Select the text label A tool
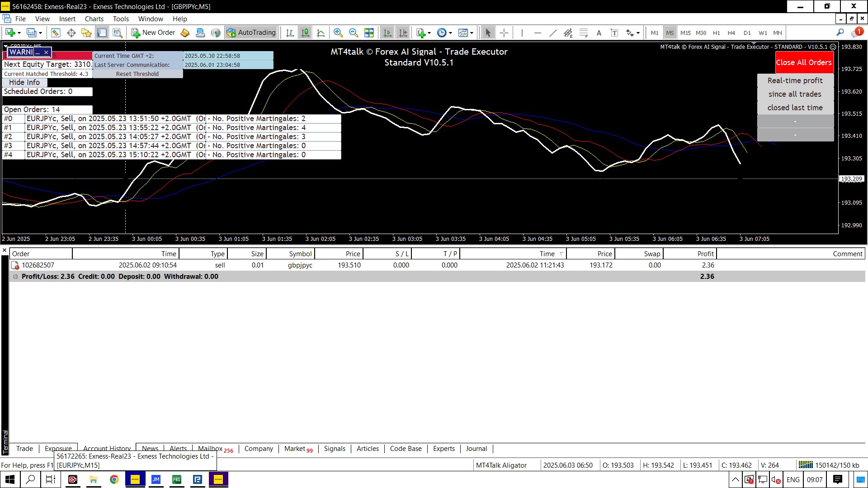This screenshot has height=488, width=868. 599,33
